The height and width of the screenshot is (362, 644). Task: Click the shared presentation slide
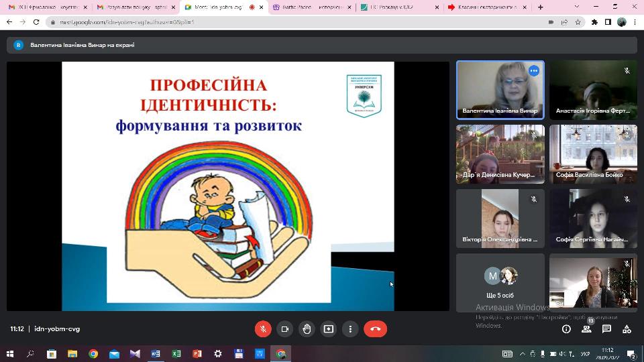point(228,186)
